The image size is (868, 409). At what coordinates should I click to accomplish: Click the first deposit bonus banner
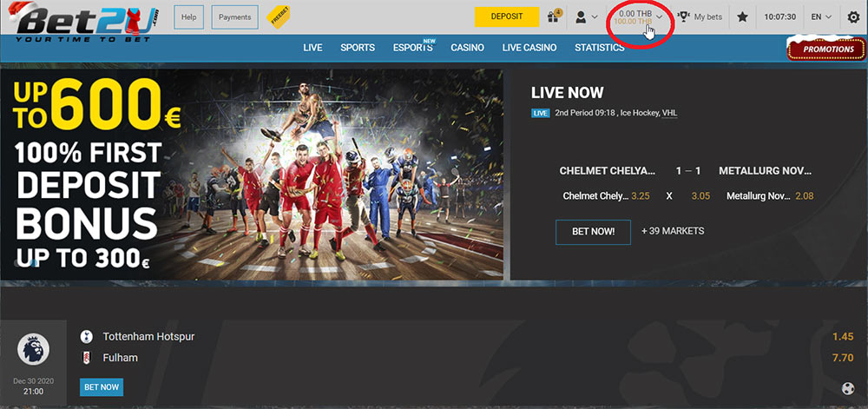pos(252,174)
